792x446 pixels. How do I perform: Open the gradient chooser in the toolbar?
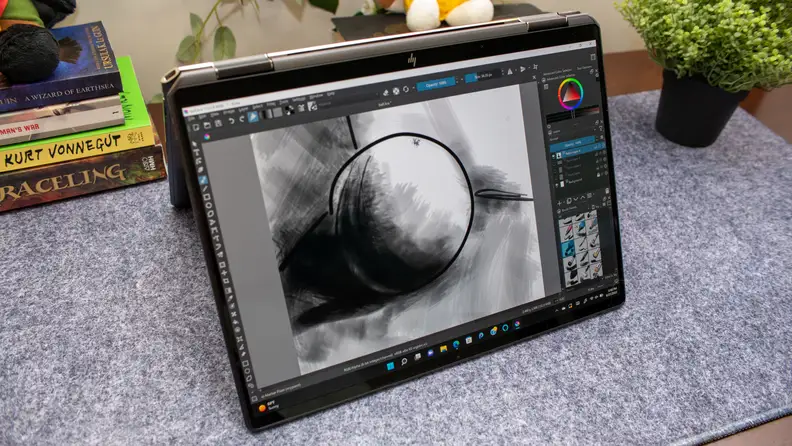(266, 115)
